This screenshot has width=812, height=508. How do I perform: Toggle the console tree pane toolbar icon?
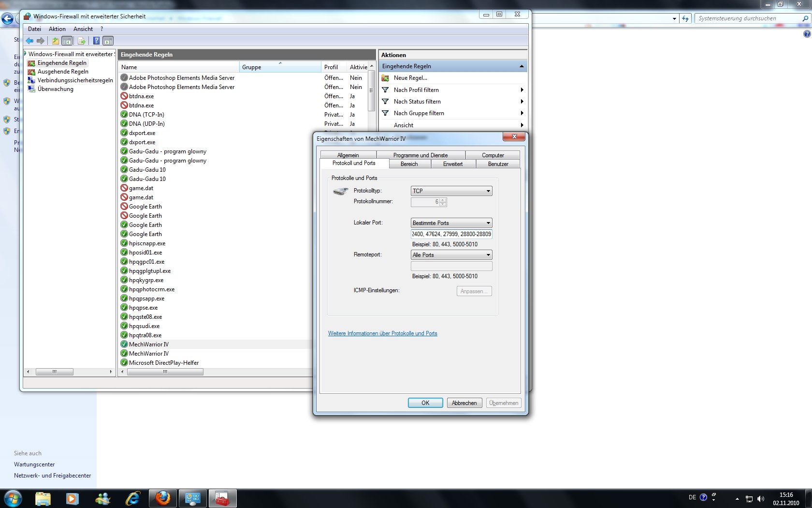67,41
